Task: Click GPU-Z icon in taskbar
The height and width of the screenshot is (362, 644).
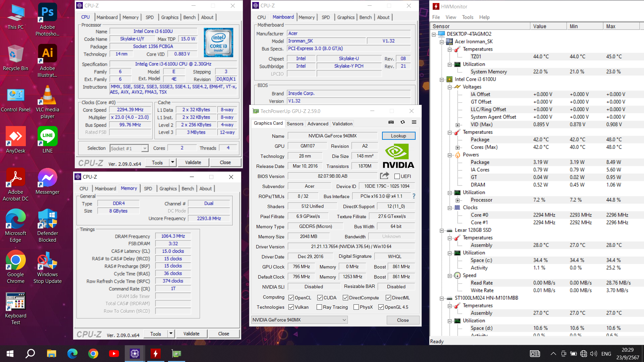Action: pos(176,354)
